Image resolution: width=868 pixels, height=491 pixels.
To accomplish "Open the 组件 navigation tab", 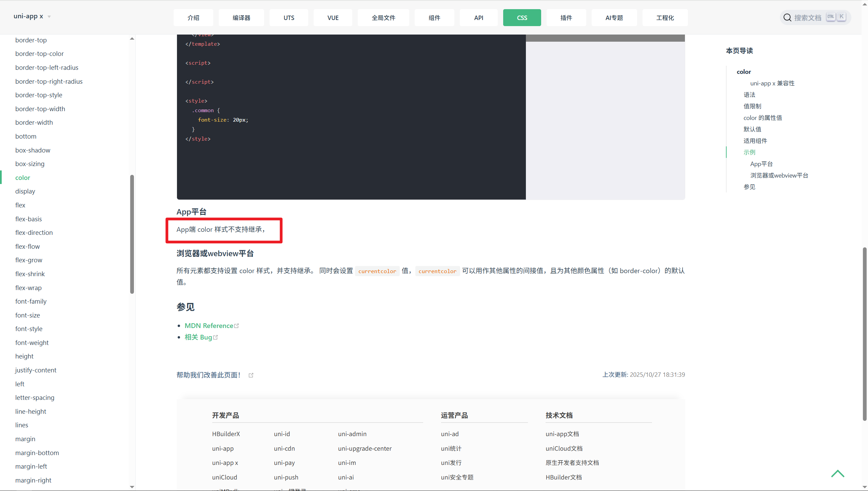I will (x=434, y=18).
